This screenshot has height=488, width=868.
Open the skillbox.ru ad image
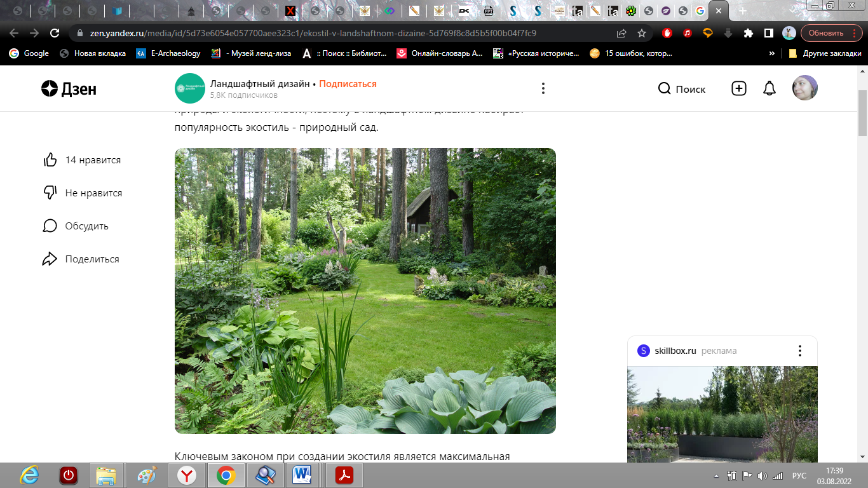click(x=722, y=414)
